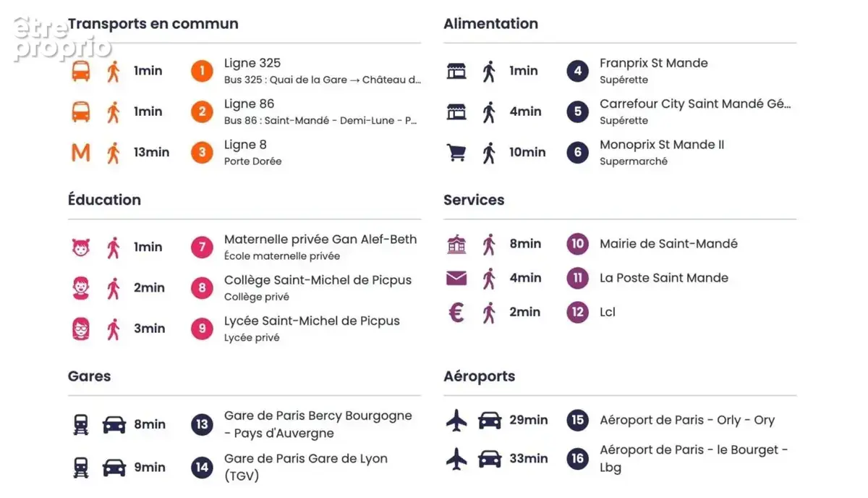This screenshot has height=498, width=868.
Task: Click purple marker number 10
Action: pos(577,245)
